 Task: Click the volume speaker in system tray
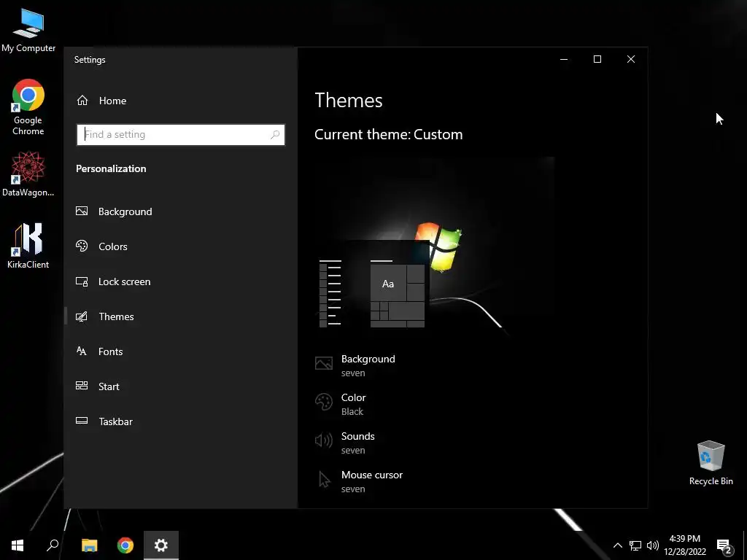tap(653, 545)
